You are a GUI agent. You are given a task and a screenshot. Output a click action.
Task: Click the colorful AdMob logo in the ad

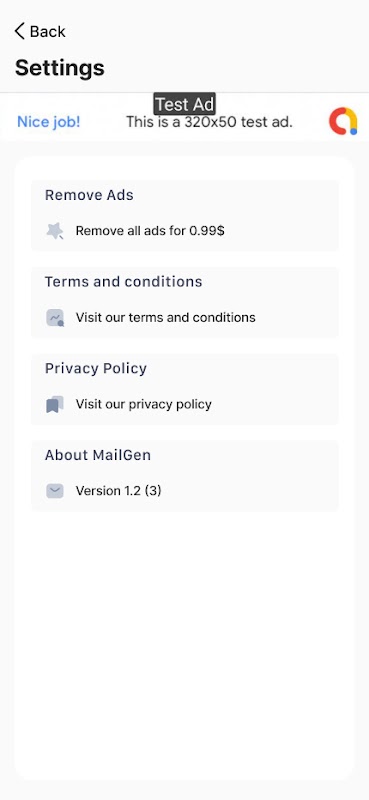[343, 121]
